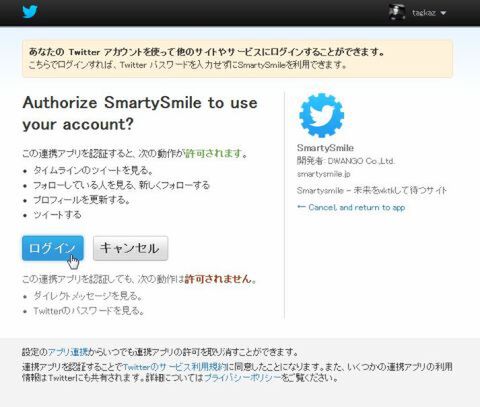Click the SmartySmile app name text
The image size is (480, 407).
pyautogui.click(x=325, y=148)
